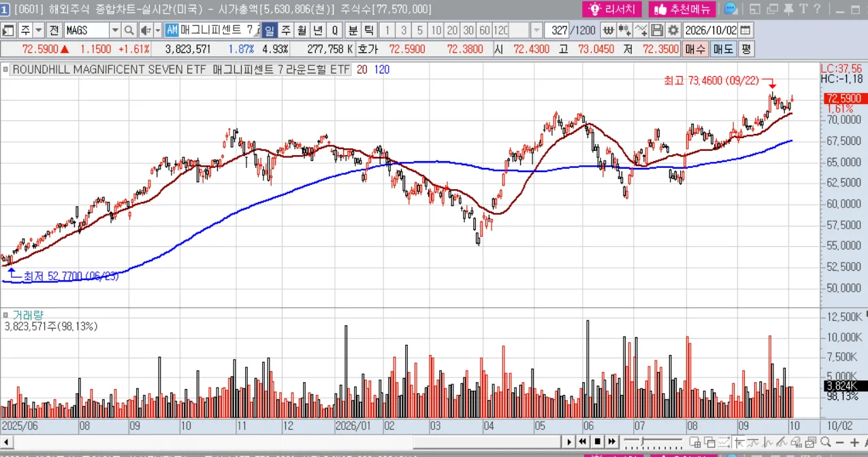Switch chart to 년 yearly period
Viewport: 868px width, 457px height.
click(318, 31)
